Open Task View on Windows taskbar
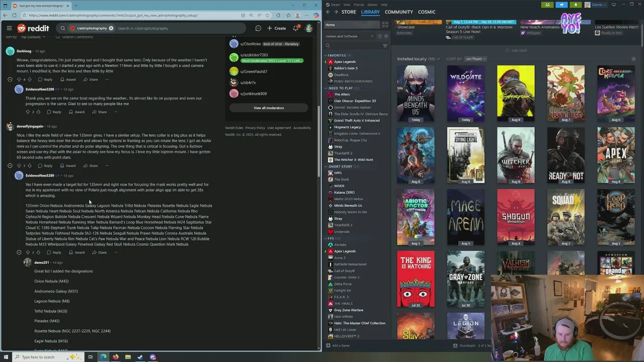The image size is (644, 362). 90,357
